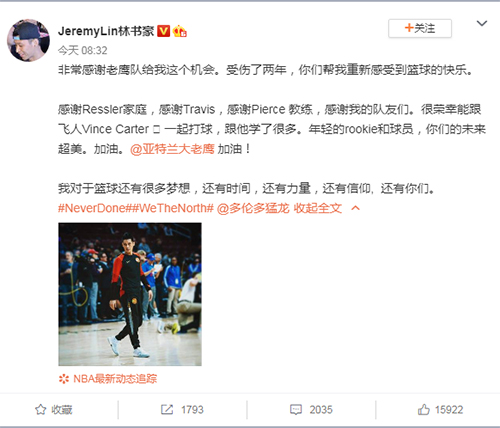Click the crown membership badge icon
500x428 pixels.
180,31
